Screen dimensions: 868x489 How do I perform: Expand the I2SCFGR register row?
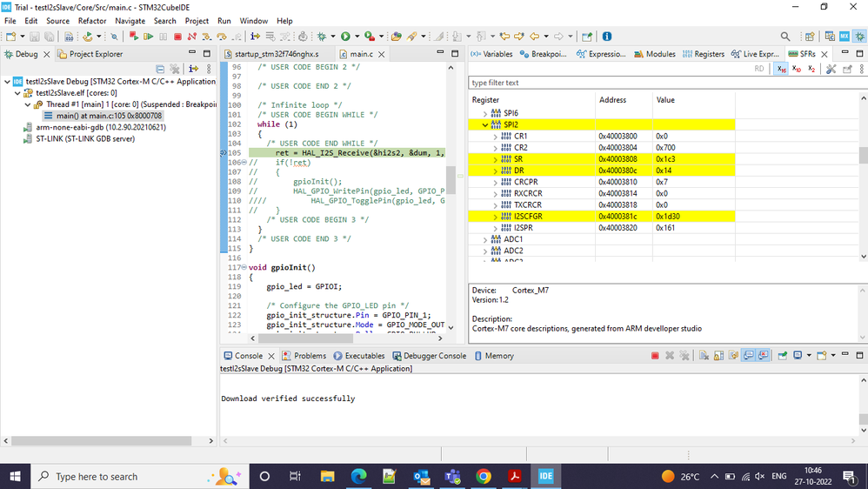(495, 217)
